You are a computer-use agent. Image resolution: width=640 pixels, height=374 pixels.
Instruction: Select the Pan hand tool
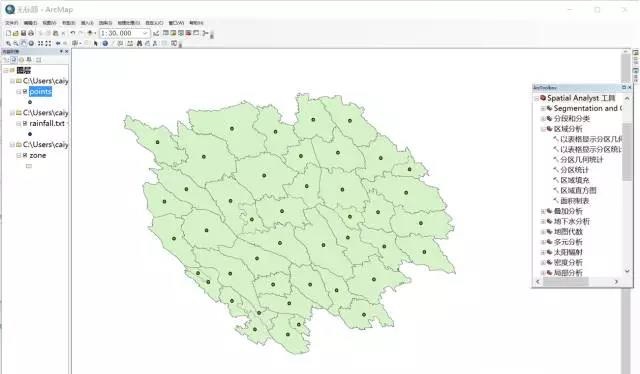[x=23, y=43]
